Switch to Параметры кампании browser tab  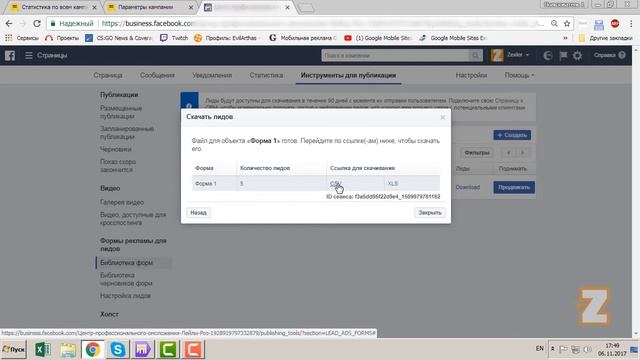click(x=146, y=7)
